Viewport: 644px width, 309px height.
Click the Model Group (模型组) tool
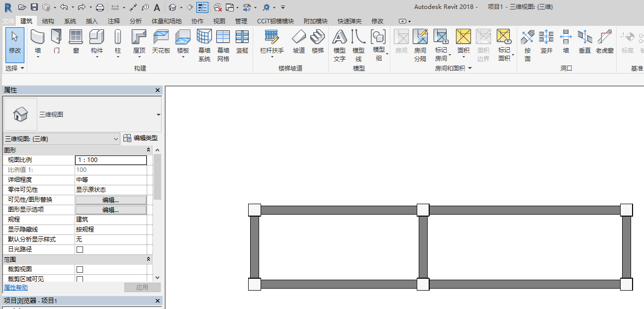(379, 45)
